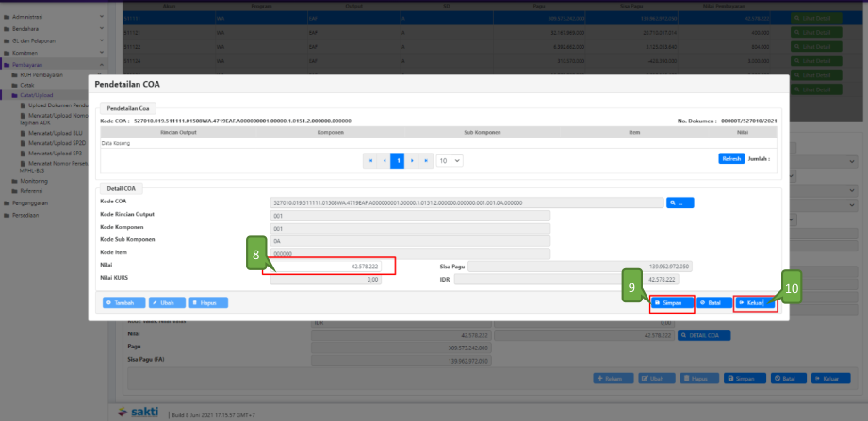Jump to the last pagination page
This screenshot has width=868, height=421.
[x=426, y=161]
